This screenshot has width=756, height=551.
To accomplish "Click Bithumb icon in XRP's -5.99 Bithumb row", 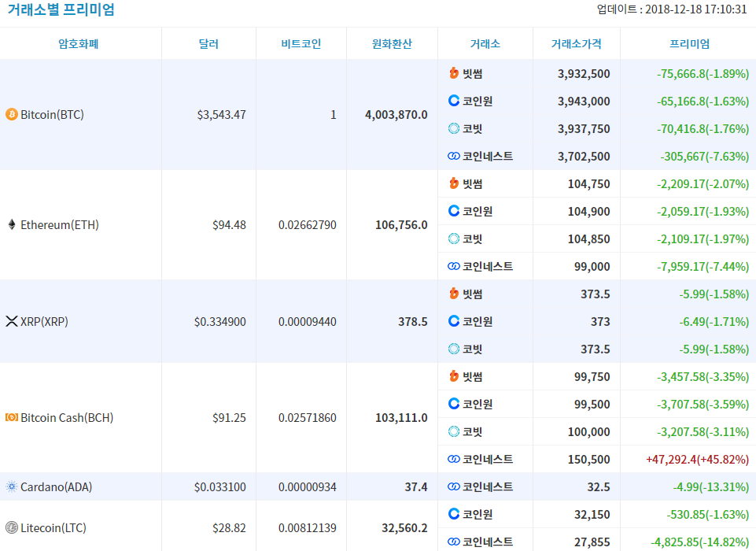I will coord(454,294).
